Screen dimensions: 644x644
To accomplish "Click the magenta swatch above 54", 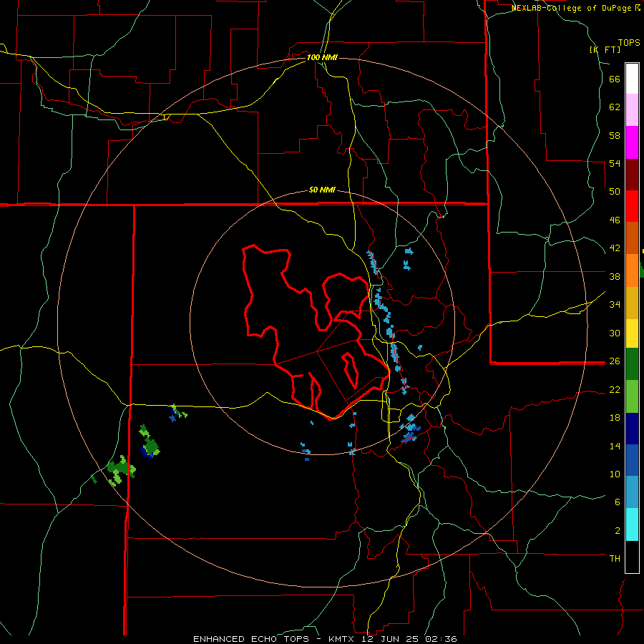I will (632, 142).
